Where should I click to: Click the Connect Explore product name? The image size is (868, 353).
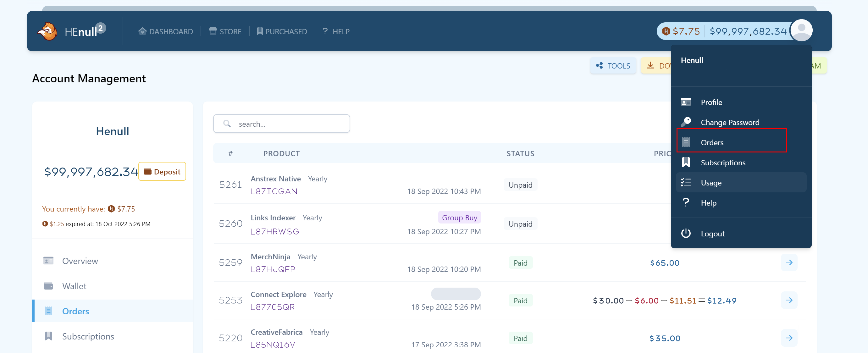pos(278,295)
